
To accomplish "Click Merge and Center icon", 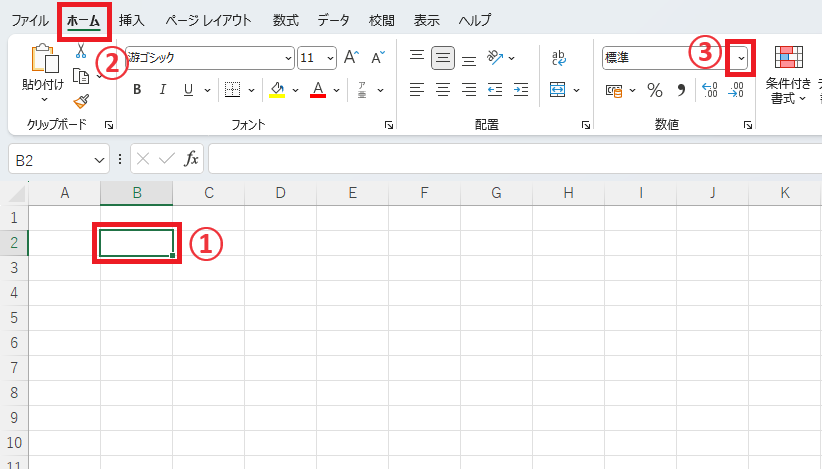I will coord(557,90).
